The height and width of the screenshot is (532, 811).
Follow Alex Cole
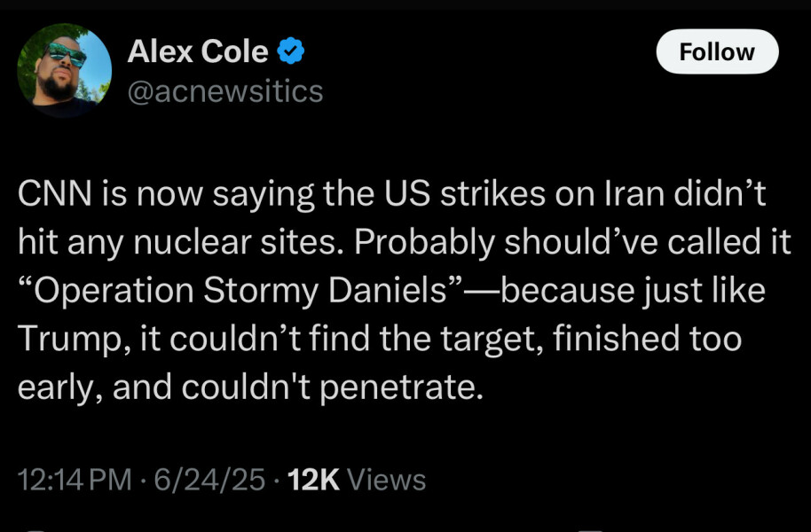pos(717,51)
